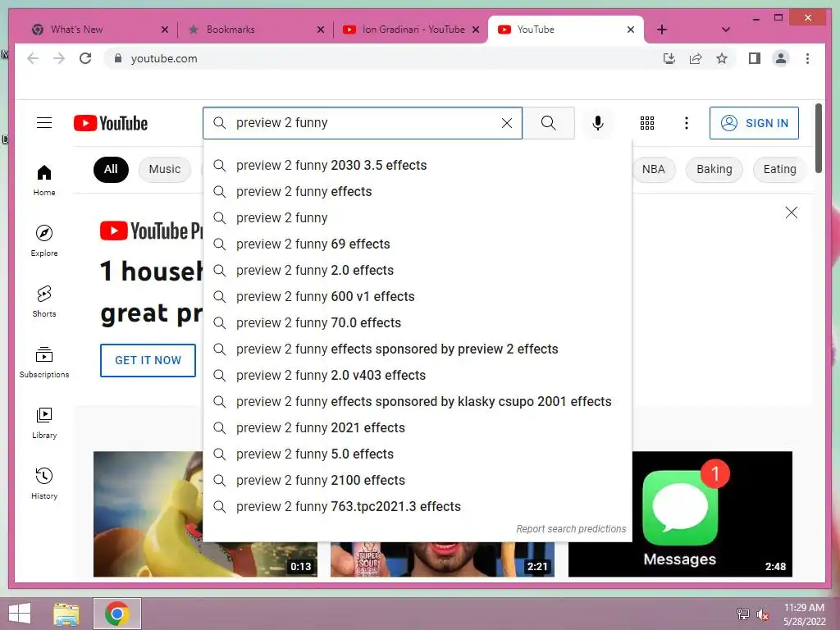The image size is (840, 630).
Task: Open the Chrome profile avatar
Action: [781, 58]
